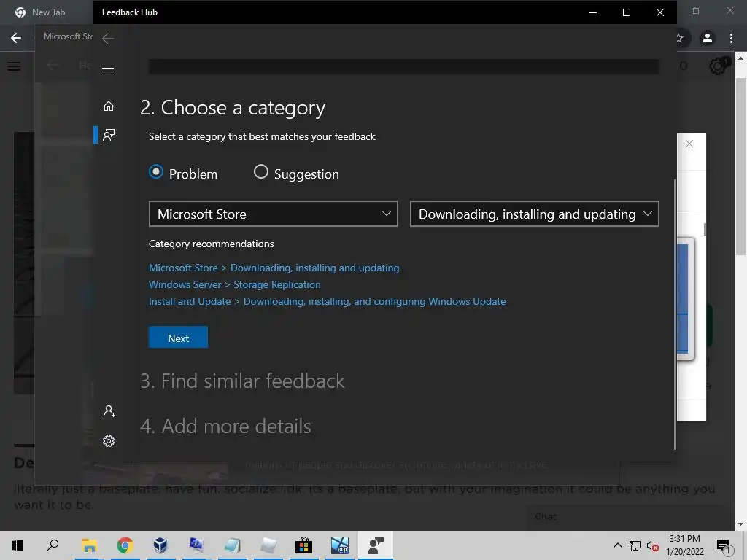Open File Explorer from taskbar
Image resolution: width=747 pixels, height=560 pixels.
point(89,545)
